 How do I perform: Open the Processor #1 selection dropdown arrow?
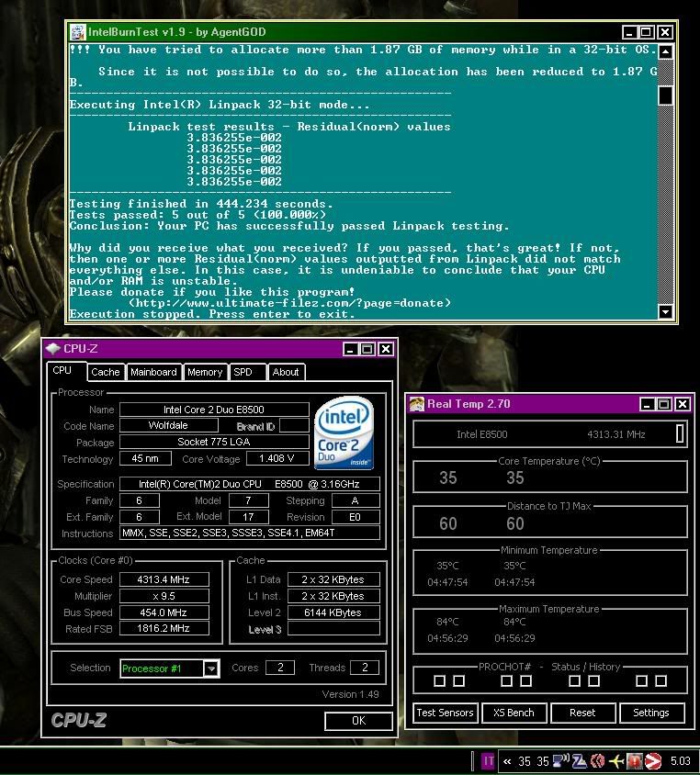click(211, 668)
